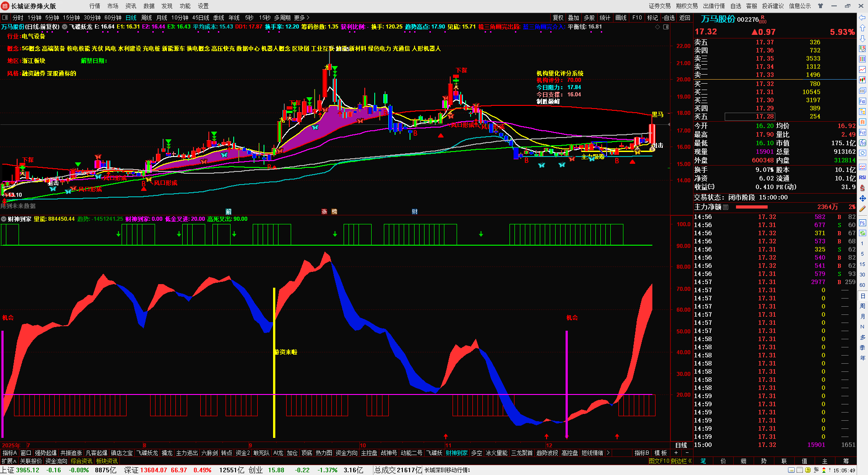Viewport: 868px width, 475px height.
Task: Select the 强势起爆 indicator tab
Action: pyautogui.click(x=46, y=453)
